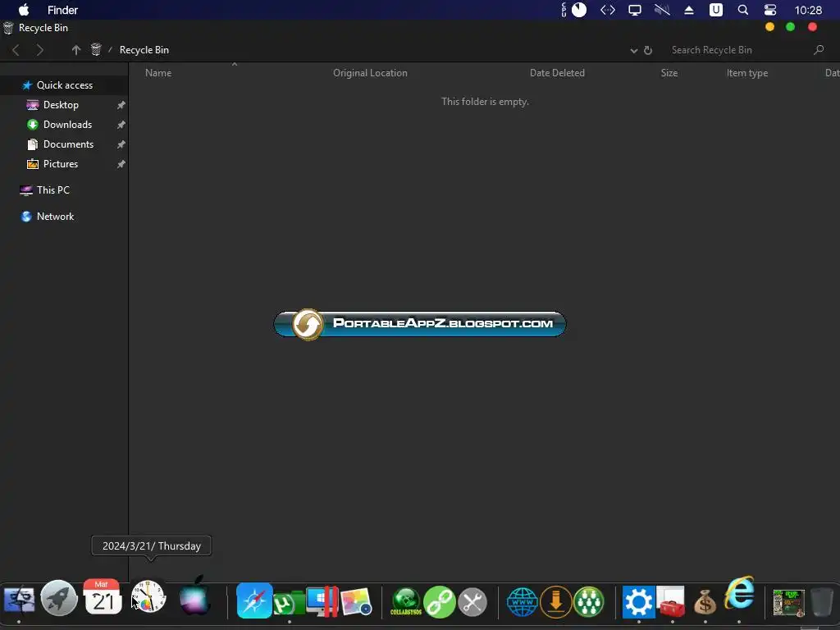Screen dimensions: 840x630
Task: Refresh the Recycle Bin view
Action: [x=648, y=50]
